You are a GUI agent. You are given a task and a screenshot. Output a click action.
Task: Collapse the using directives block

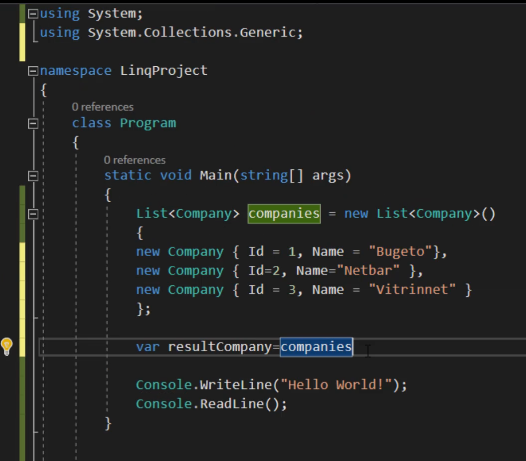click(x=33, y=14)
